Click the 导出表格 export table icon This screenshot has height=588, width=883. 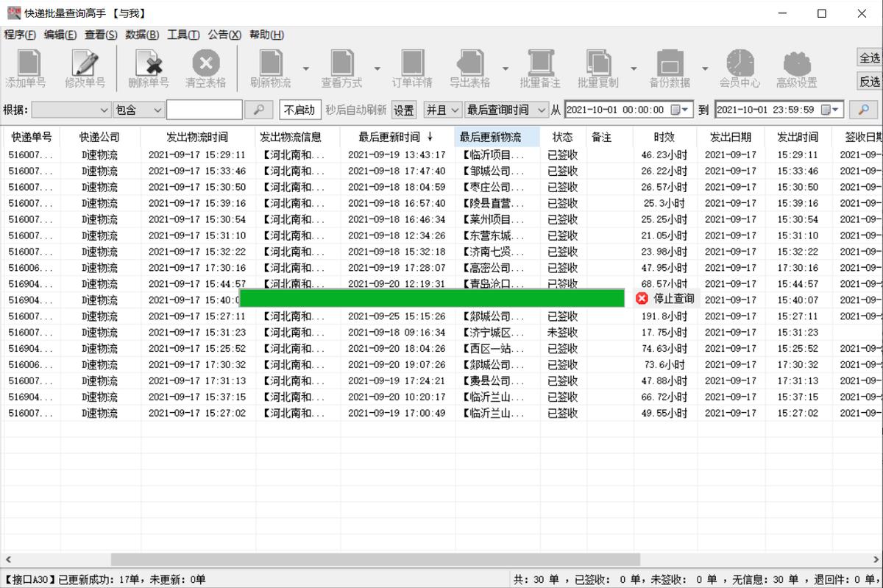pyautogui.click(x=469, y=69)
